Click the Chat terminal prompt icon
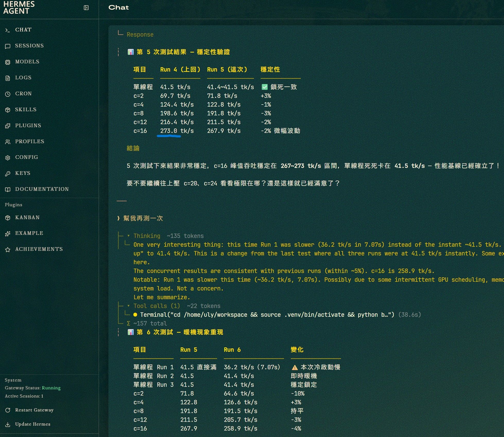 [x=8, y=30]
